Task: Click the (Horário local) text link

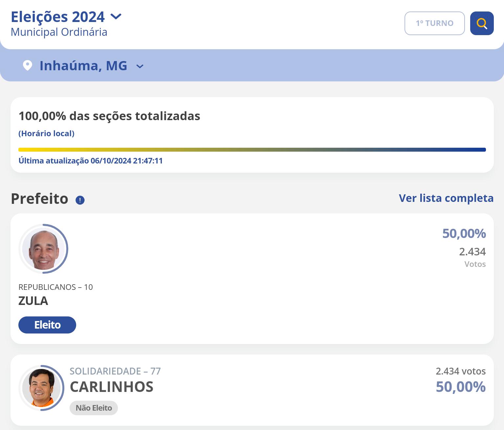Action: pos(46,133)
